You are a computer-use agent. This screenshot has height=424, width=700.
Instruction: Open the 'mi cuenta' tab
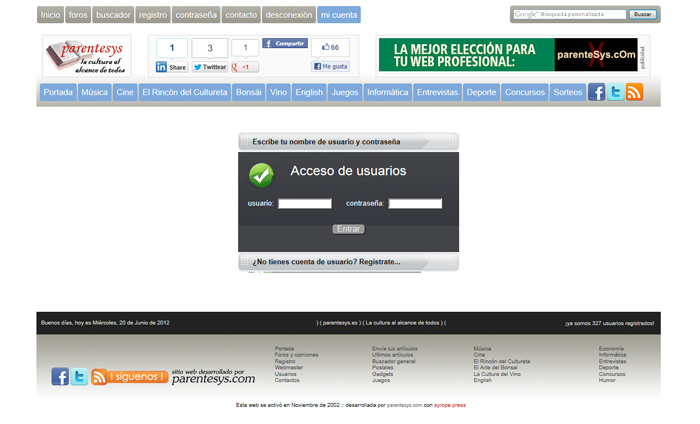tap(339, 15)
